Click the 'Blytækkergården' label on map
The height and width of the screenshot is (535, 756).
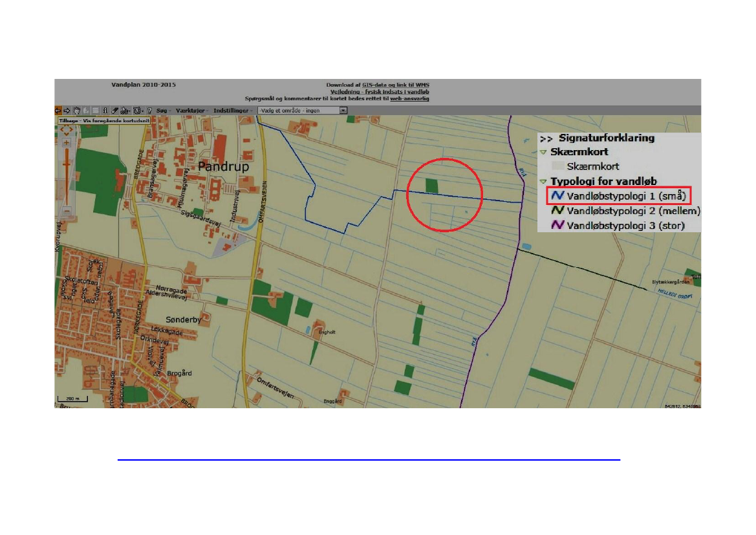point(671,282)
